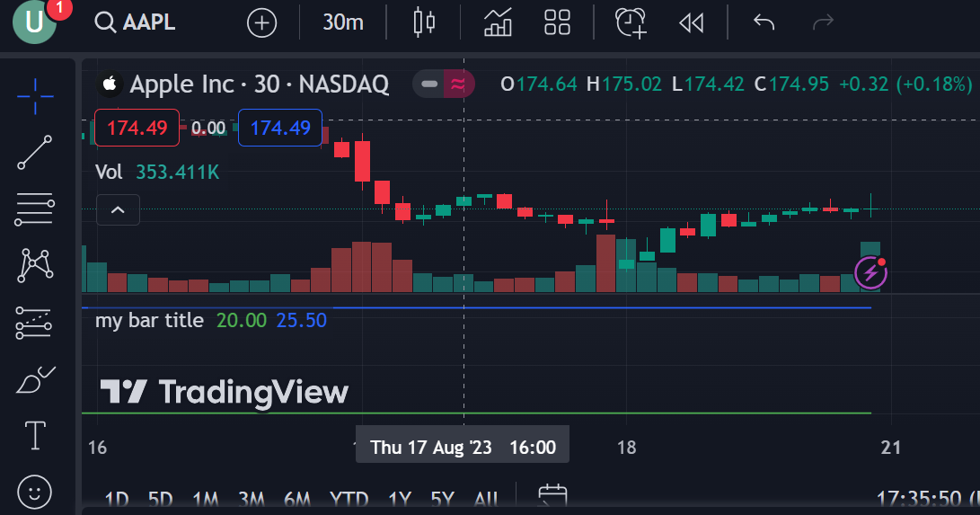980x515 pixels.
Task: Click the O174.64 open price value
Action: [x=539, y=84]
